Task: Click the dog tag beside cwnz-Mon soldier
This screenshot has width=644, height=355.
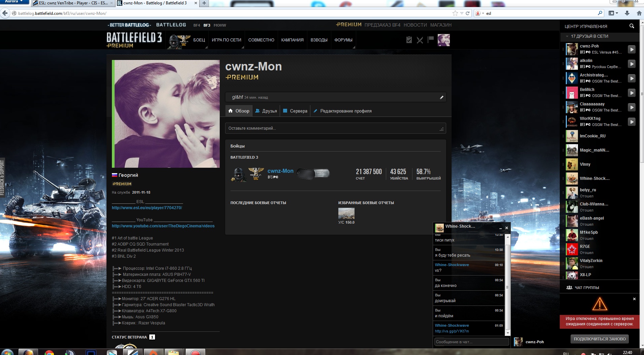Action: [x=313, y=173]
